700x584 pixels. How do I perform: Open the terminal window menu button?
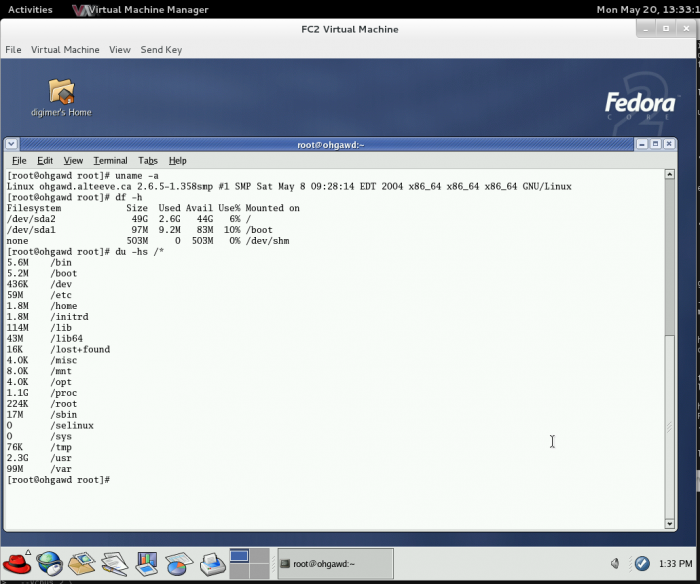tap(13, 144)
